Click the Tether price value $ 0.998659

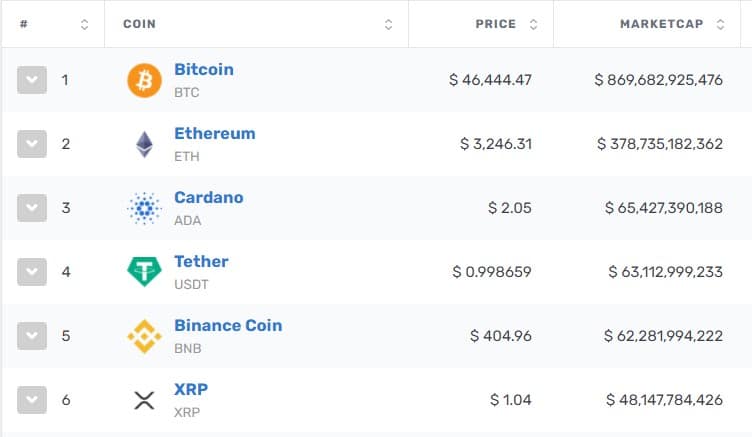tap(492, 272)
